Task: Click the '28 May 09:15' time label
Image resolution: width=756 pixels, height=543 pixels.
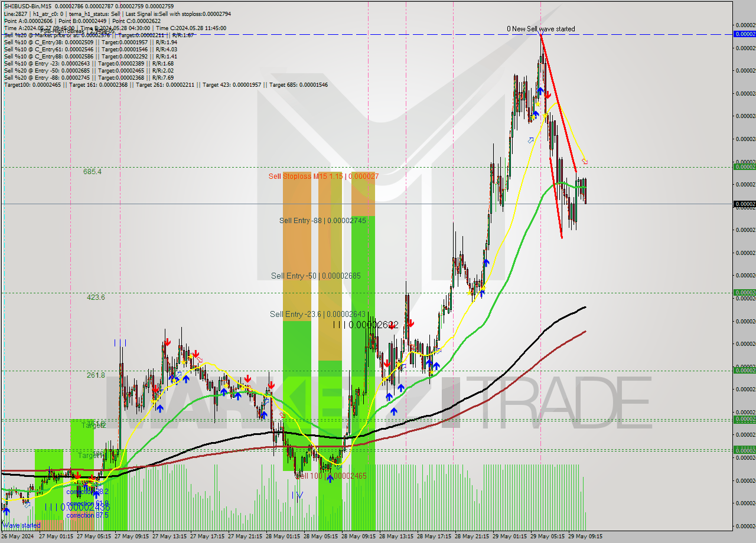Action: (x=358, y=537)
